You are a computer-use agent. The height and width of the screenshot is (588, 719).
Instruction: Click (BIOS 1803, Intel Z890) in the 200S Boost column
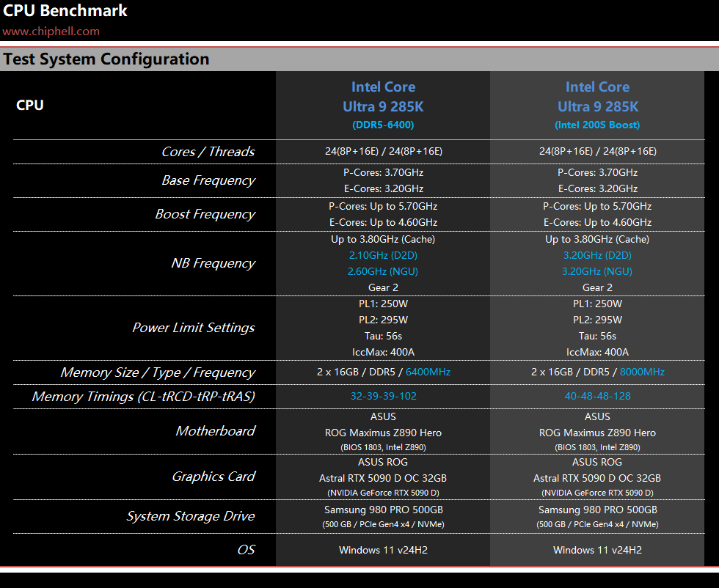pyautogui.click(x=597, y=447)
